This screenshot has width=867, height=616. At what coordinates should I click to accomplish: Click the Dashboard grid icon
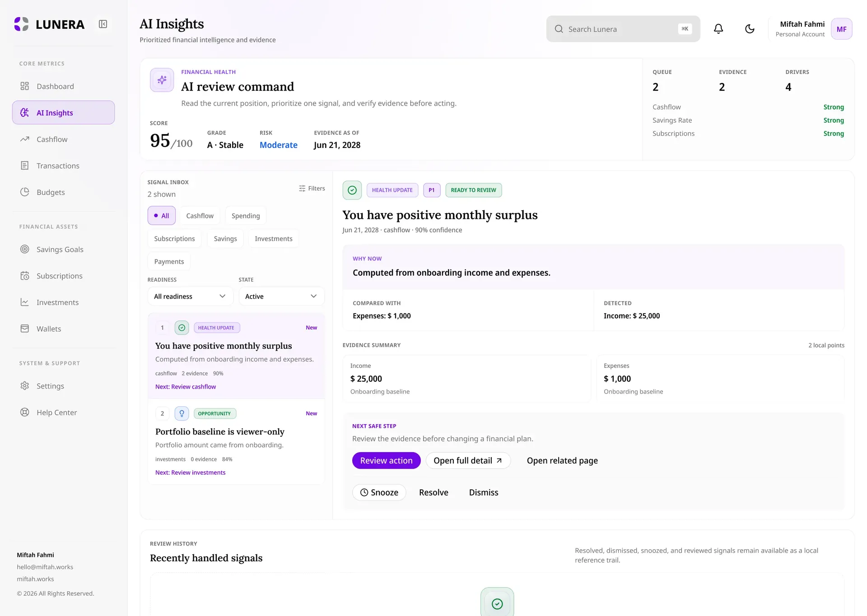click(x=25, y=86)
